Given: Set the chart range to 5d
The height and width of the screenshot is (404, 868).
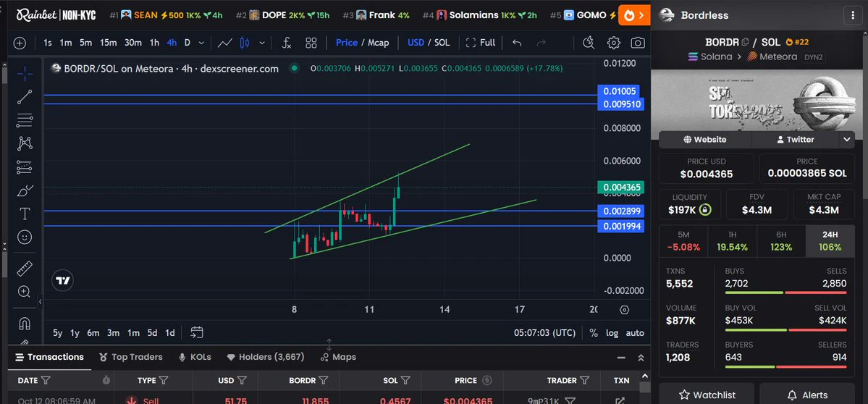Looking at the screenshot, I should point(152,332).
